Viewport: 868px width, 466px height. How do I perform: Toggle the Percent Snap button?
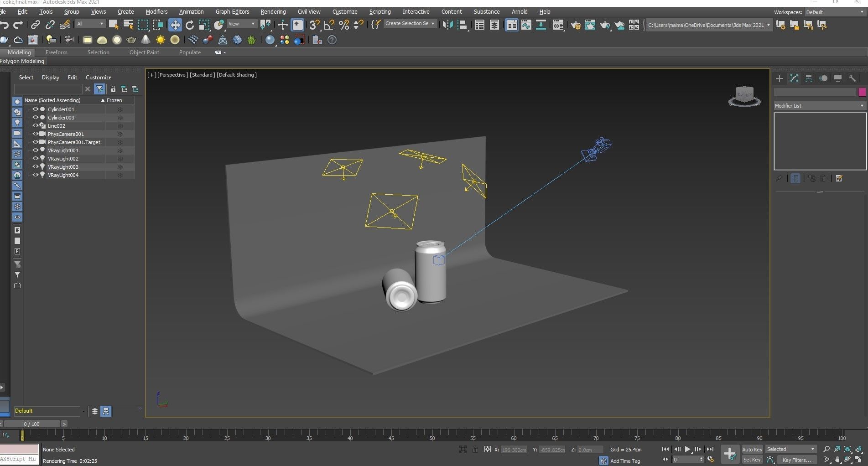pos(344,25)
